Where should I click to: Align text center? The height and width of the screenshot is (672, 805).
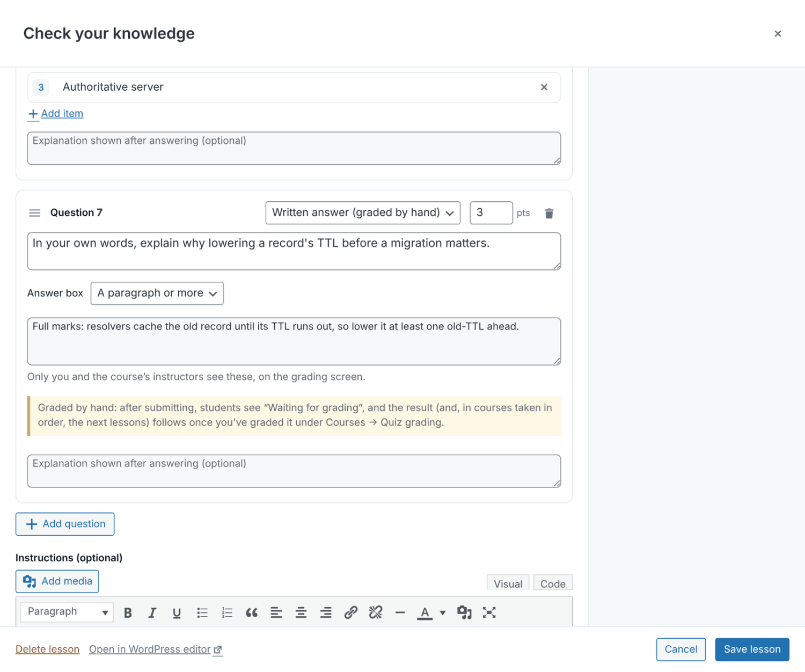301,612
